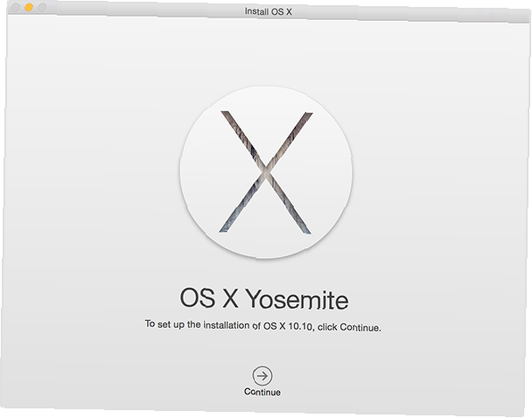This screenshot has height=418, width=532.
Task: Click the Continue label under the arrow
Action: tap(262, 392)
